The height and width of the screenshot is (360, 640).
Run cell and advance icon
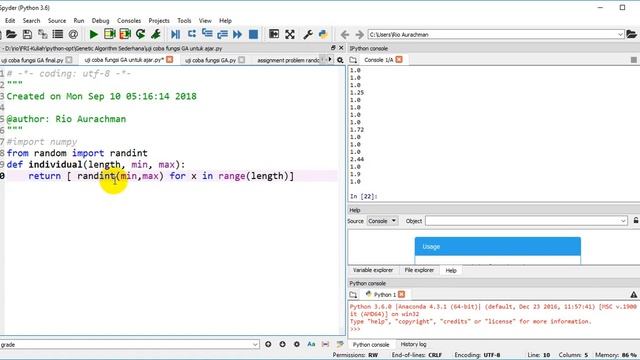click(x=125, y=34)
